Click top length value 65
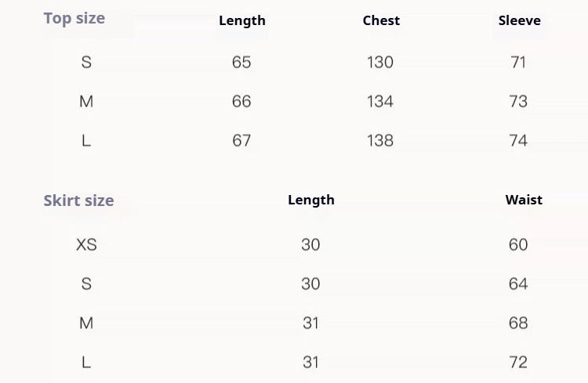This screenshot has height=383, width=588. (241, 62)
